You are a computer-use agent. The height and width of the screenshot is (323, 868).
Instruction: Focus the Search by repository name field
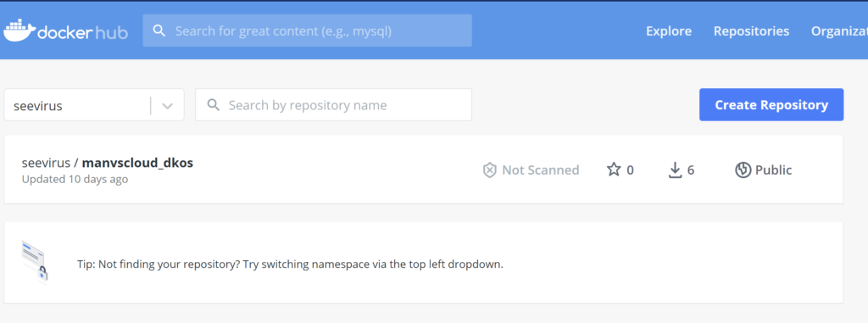(x=333, y=105)
